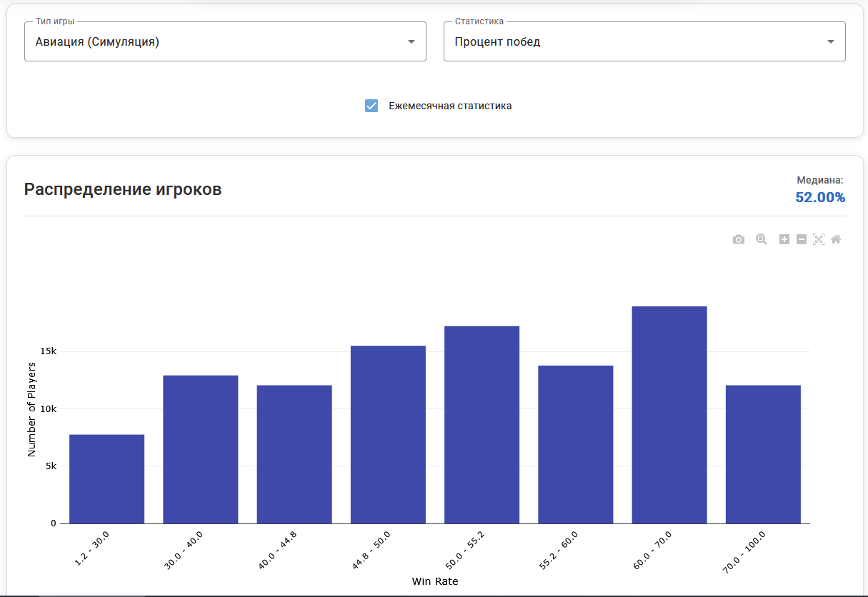Uncheck the Ежемесячная статистика checkbox

(x=371, y=106)
